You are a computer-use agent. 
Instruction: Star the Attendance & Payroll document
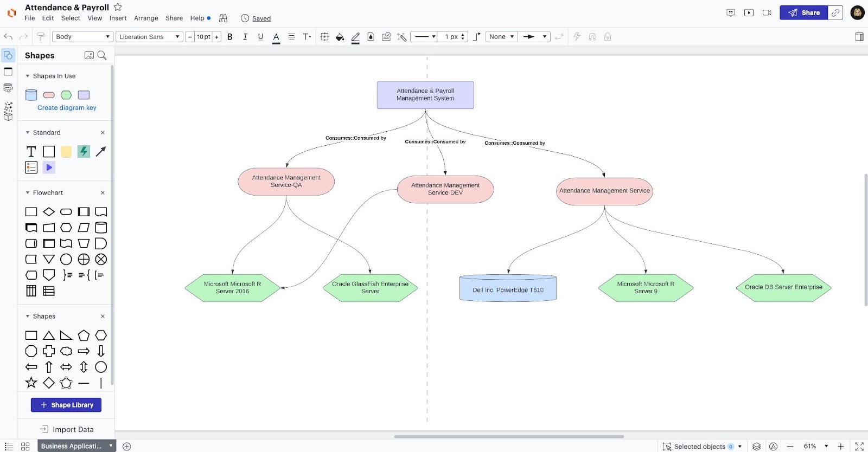[118, 7]
